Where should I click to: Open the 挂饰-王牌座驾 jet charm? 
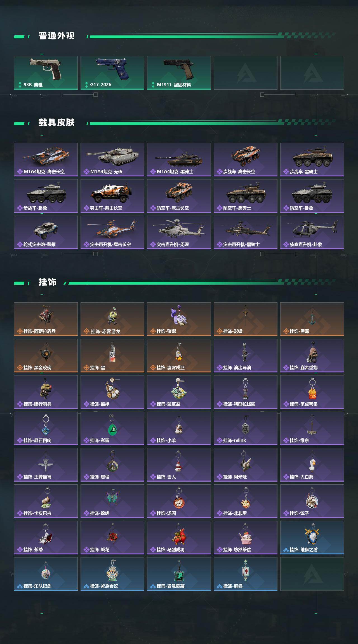click(46, 465)
